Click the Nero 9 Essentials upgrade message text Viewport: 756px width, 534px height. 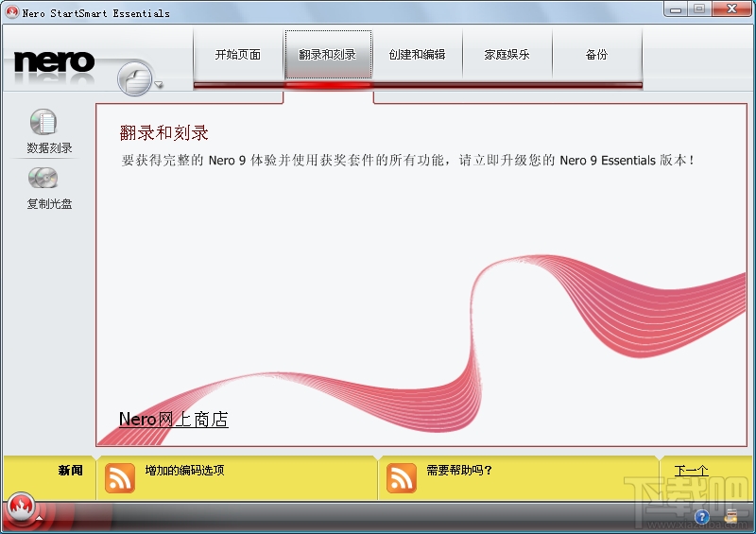[408, 160]
